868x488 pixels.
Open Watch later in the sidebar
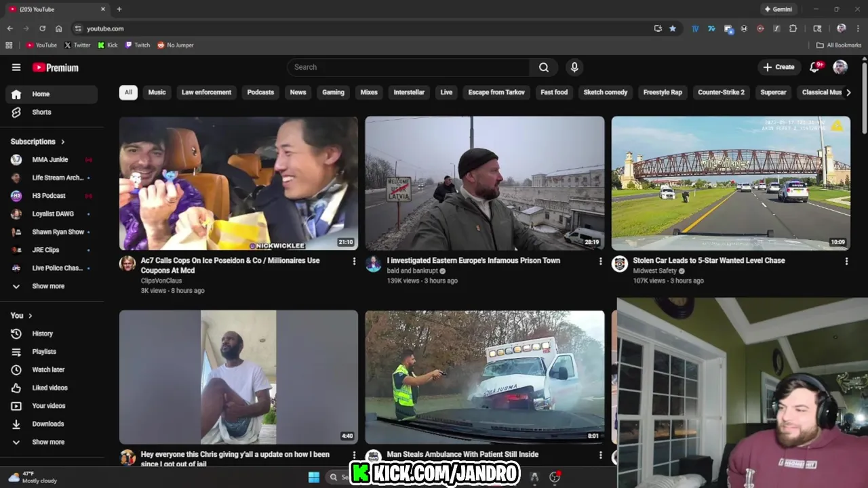[x=52, y=369]
